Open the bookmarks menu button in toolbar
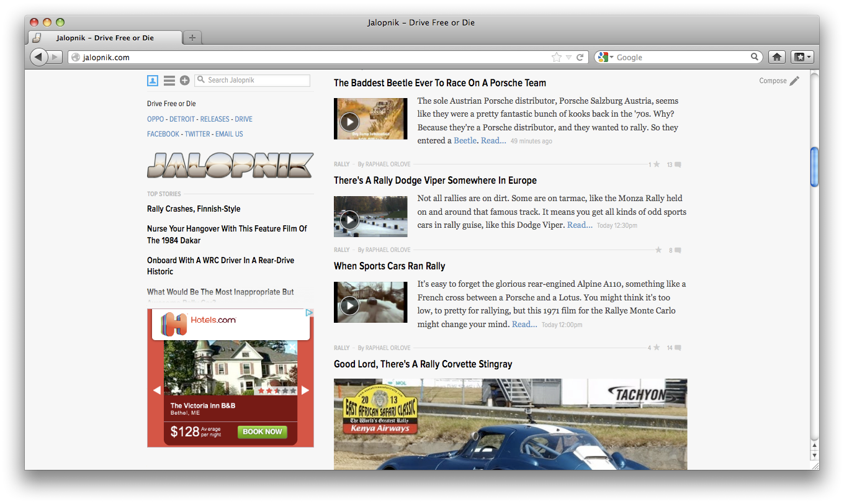Viewport: 844px width, 504px height. 802,57
